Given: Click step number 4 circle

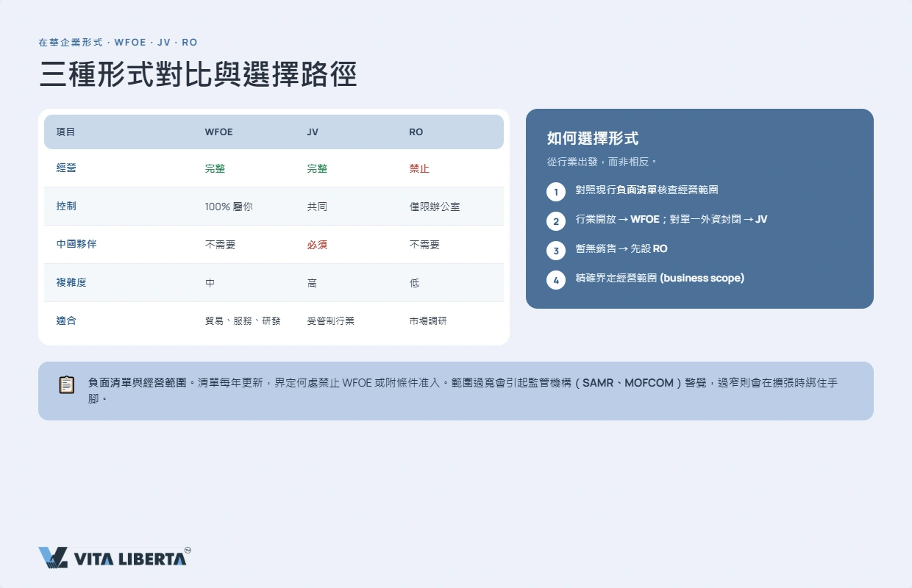Looking at the screenshot, I should coord(556,280).
